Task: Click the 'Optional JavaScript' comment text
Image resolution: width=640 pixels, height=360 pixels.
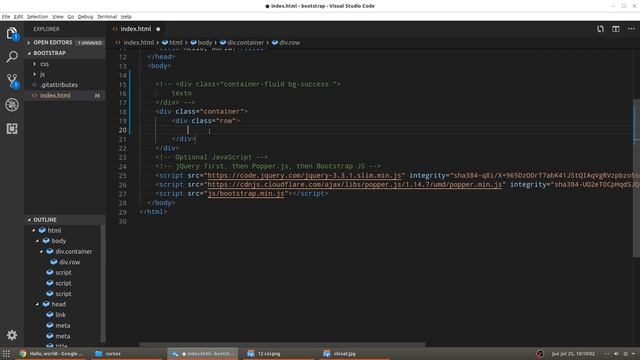Action: pos(213,157)
